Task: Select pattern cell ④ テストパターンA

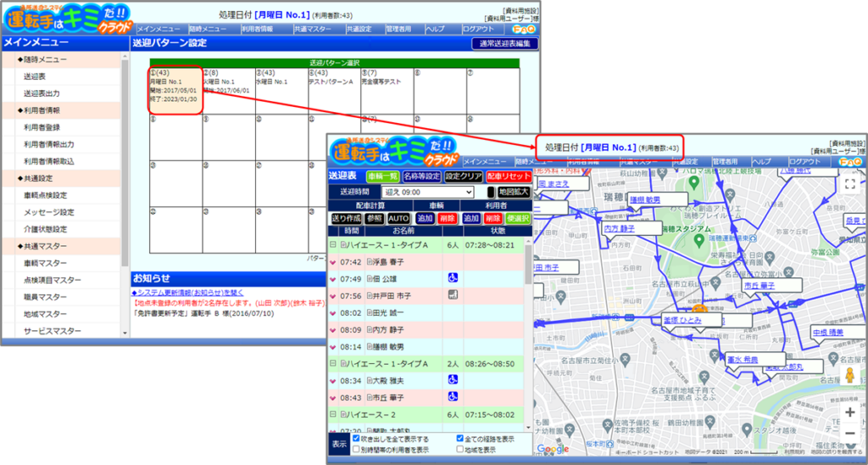Action: pos(334,91)
